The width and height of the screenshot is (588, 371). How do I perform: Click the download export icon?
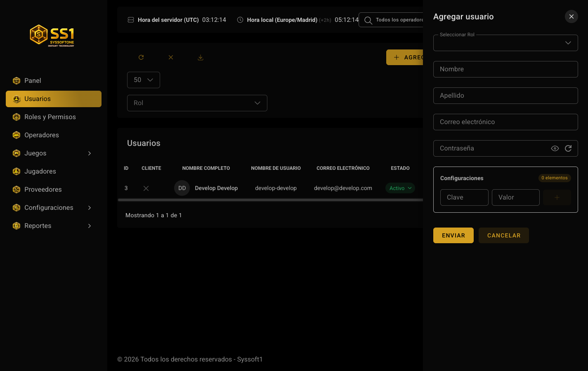click(201, 57)
